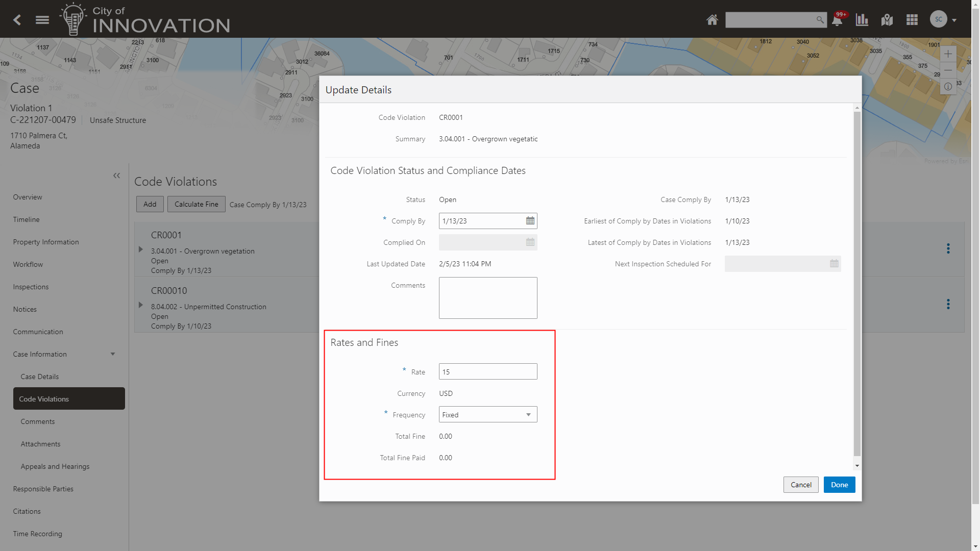Screen dimensions: 980x551
Task: Click the home icon in header
Action: [712, 20]
